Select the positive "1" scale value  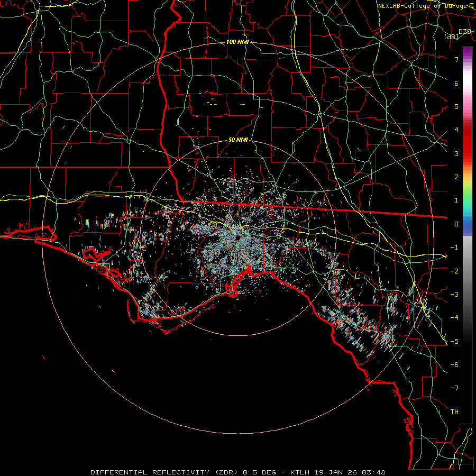[456, 200]
